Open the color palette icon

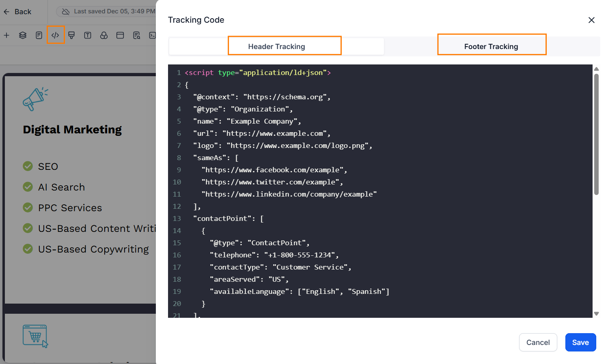click(104, 35)
